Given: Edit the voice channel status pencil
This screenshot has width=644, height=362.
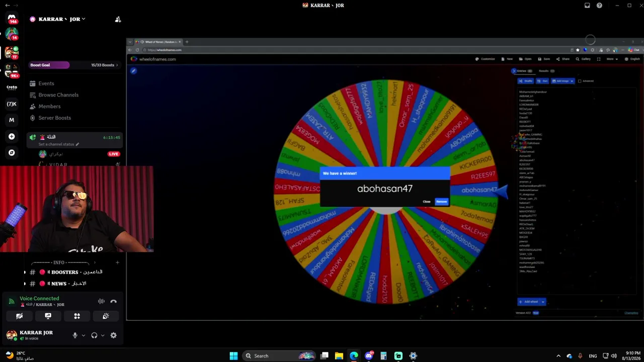Looking at the screenshot, I should [77, 144].
